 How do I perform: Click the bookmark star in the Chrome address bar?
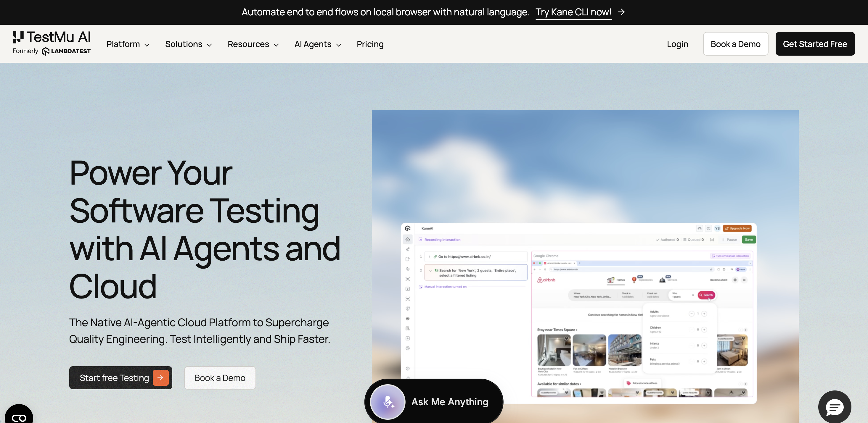pyautogui.click(x=711, y=269)
